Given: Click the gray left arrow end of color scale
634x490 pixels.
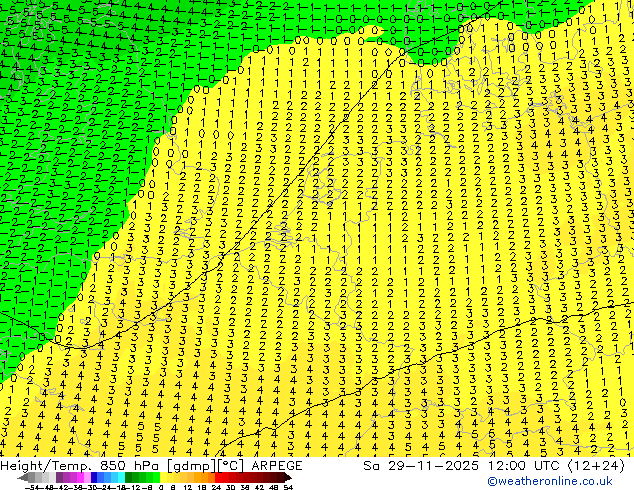Looking at the screenshot, I should click(23, 477).
